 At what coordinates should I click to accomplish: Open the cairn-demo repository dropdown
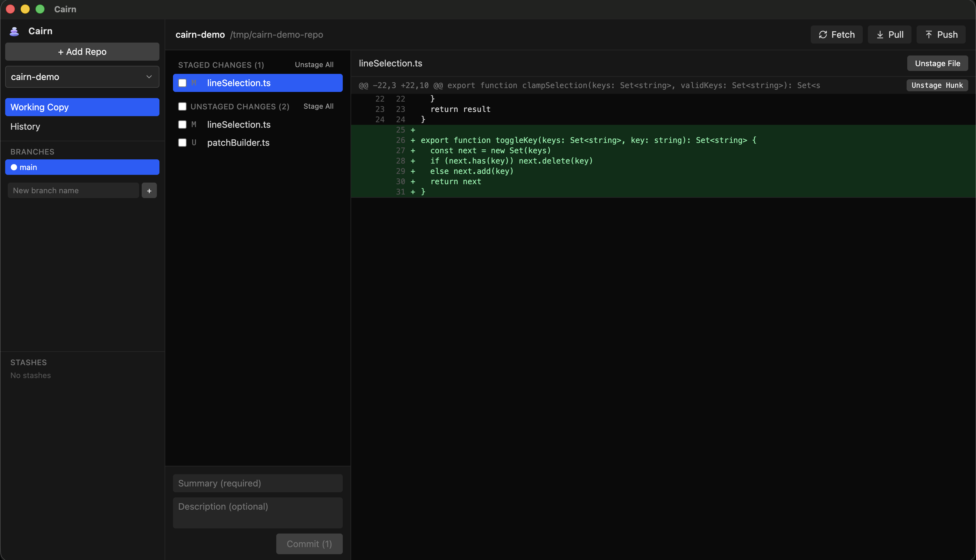82,77
